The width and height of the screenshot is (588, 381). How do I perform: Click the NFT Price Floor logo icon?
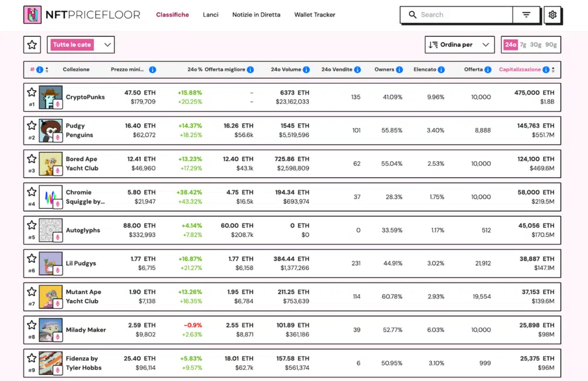tap(32, 15)
